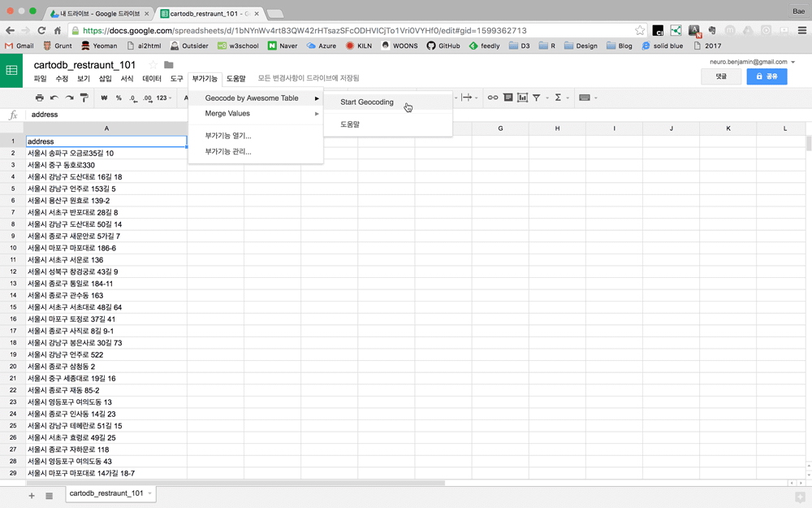The image size is (812, 508).
Task: Open the 서식 menu
Action: [127, 78]
